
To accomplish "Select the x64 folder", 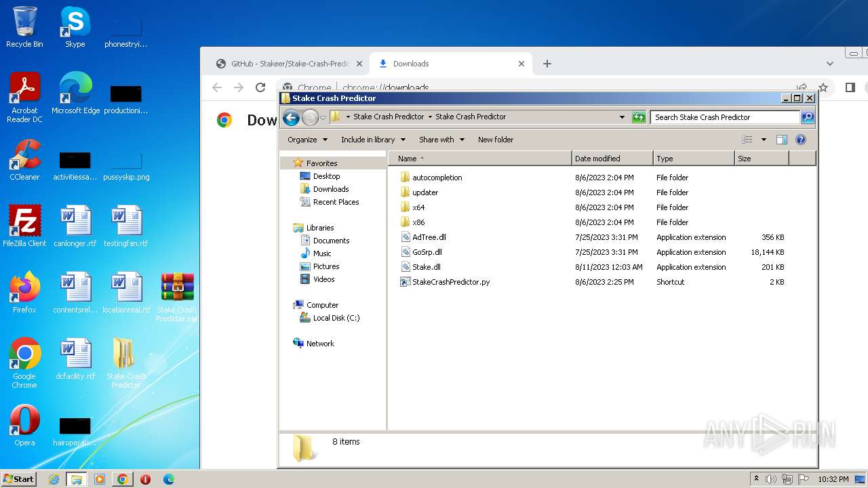I will click(x=418, y=207).
